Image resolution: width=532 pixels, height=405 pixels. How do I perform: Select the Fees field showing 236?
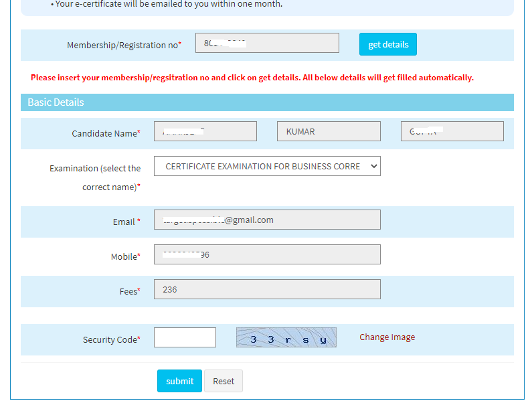coord(267,289)
